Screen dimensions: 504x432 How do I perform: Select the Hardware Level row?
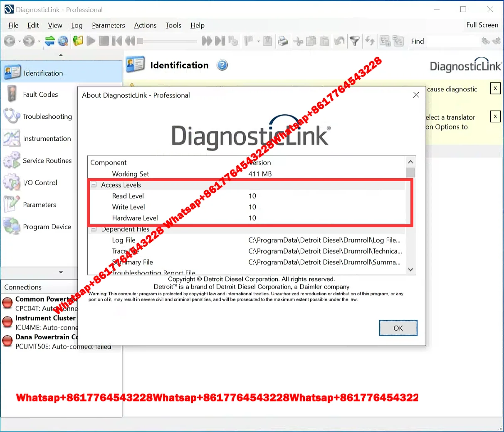pyautogui.click(x=247, y=218)
